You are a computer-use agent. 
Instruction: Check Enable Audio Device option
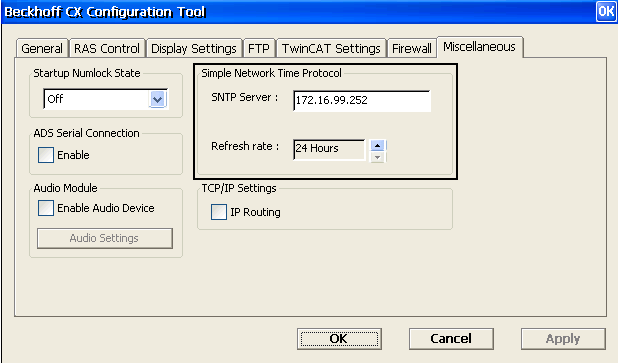pos(46,208)
